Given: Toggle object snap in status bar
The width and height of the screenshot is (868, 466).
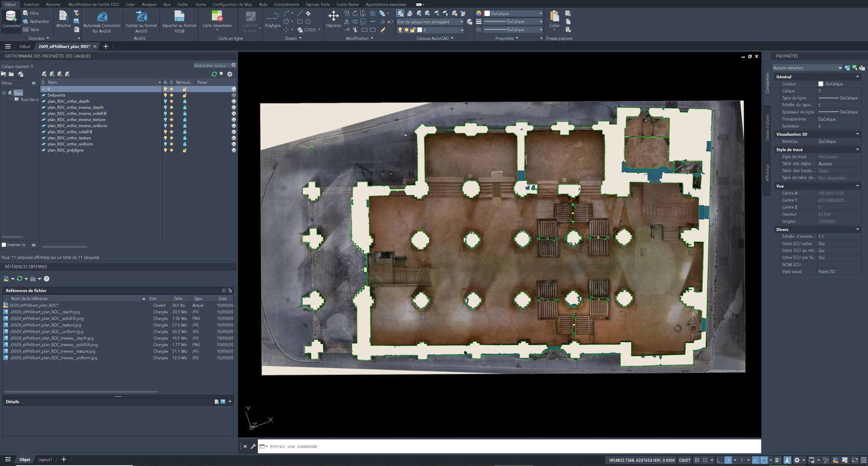Looking at the screenshot, I should coord(764,460).
